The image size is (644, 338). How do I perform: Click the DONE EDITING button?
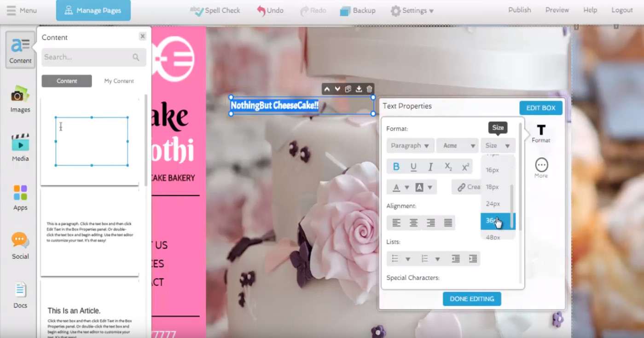472,299
